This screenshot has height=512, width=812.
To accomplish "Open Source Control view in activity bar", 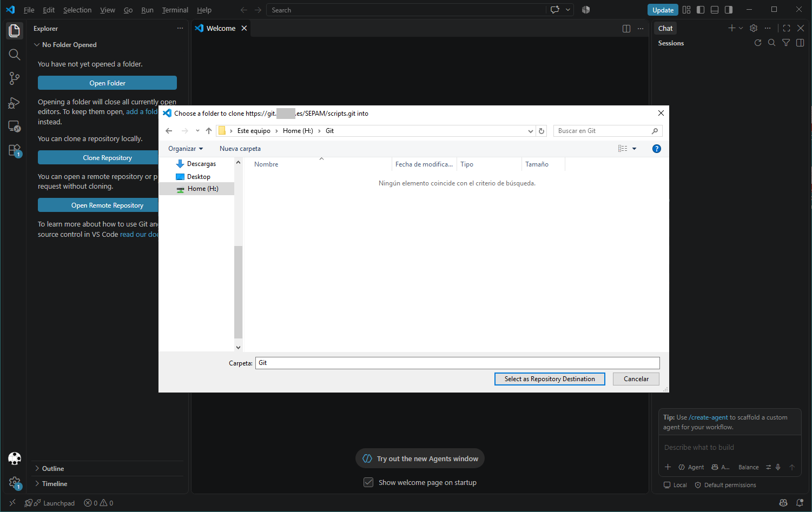I will 15,78.
